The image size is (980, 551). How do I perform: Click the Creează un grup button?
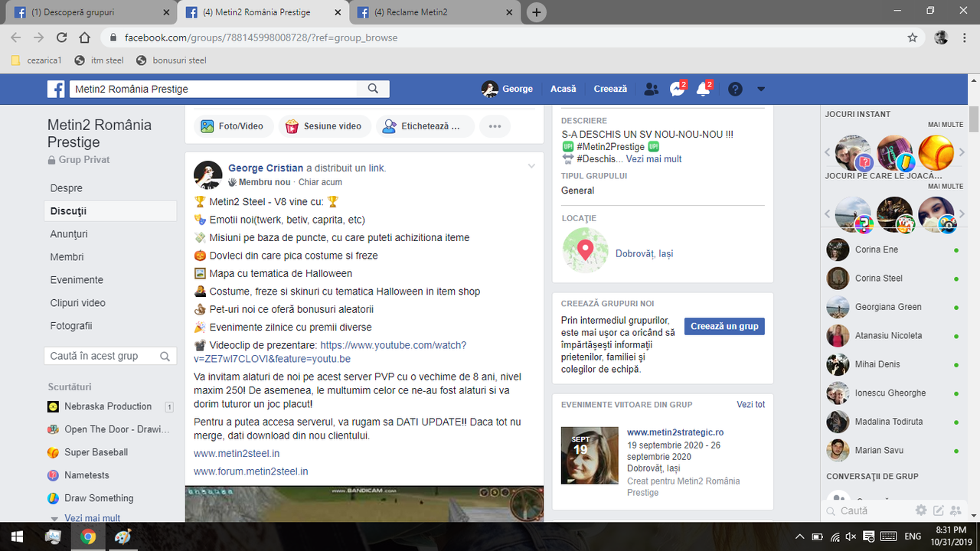(724, 326)
